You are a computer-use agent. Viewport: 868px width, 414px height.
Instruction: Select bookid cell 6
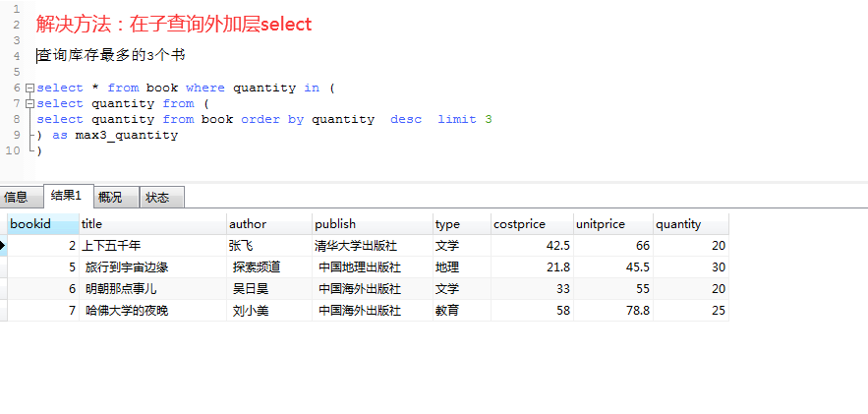pos(43,289)
